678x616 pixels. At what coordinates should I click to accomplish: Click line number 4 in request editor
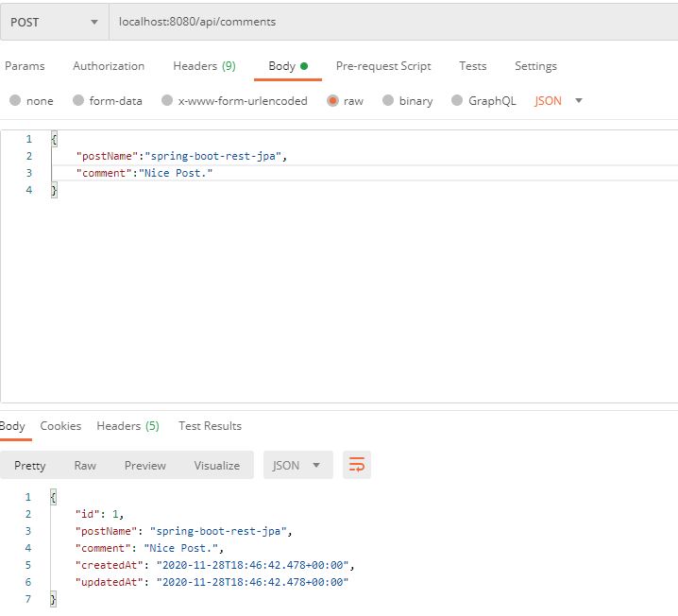(29, 190)
